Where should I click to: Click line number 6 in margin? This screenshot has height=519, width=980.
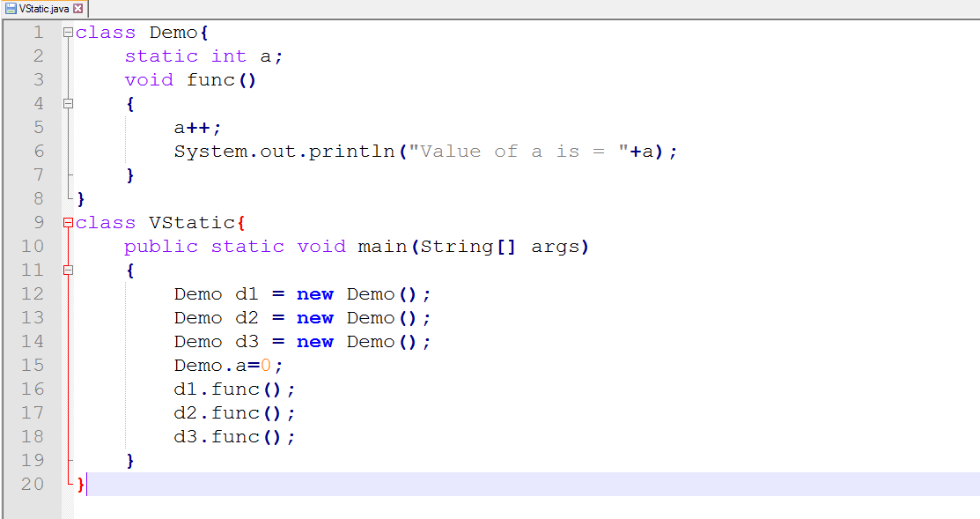coord(39,152)
